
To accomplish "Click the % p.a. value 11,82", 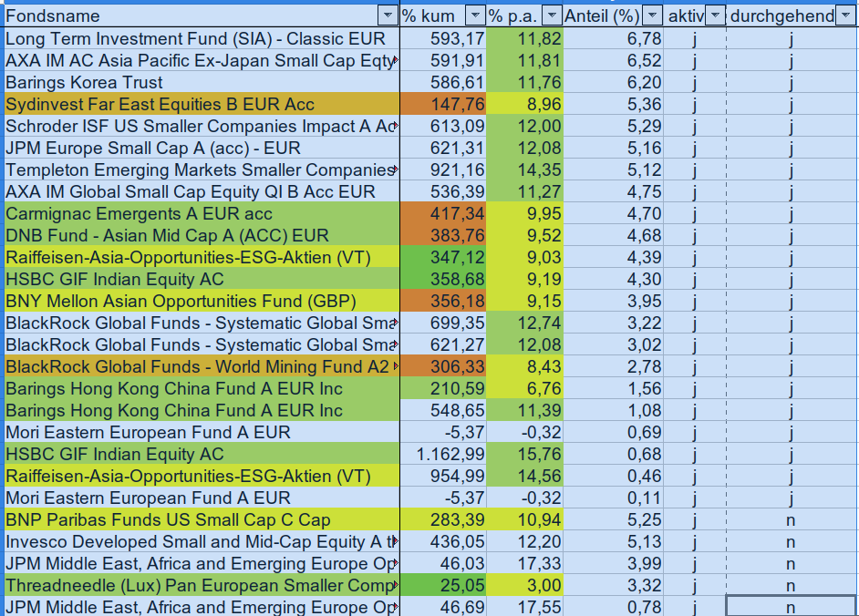I will click(x=525, y=38).
